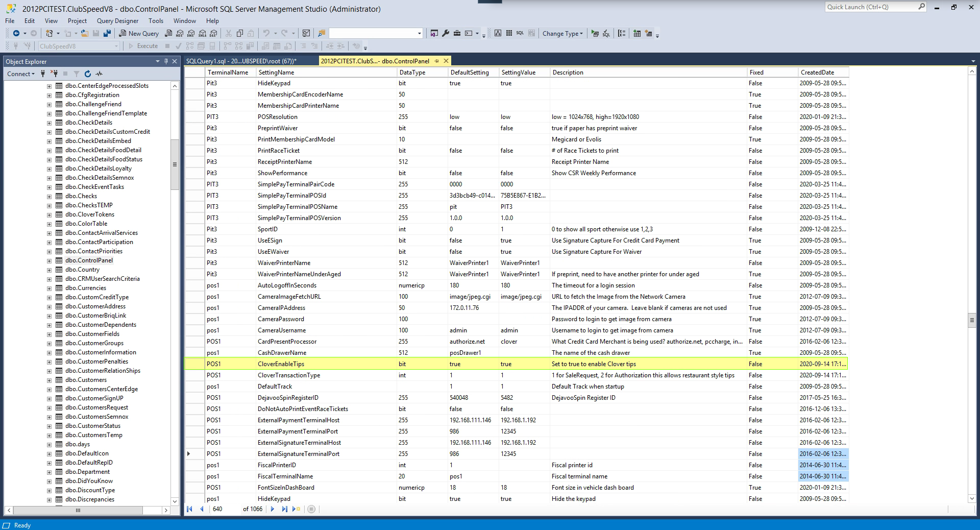The image size is (980, 530).
Task: Open the Window menu
Action: click(x=184, y=21)
